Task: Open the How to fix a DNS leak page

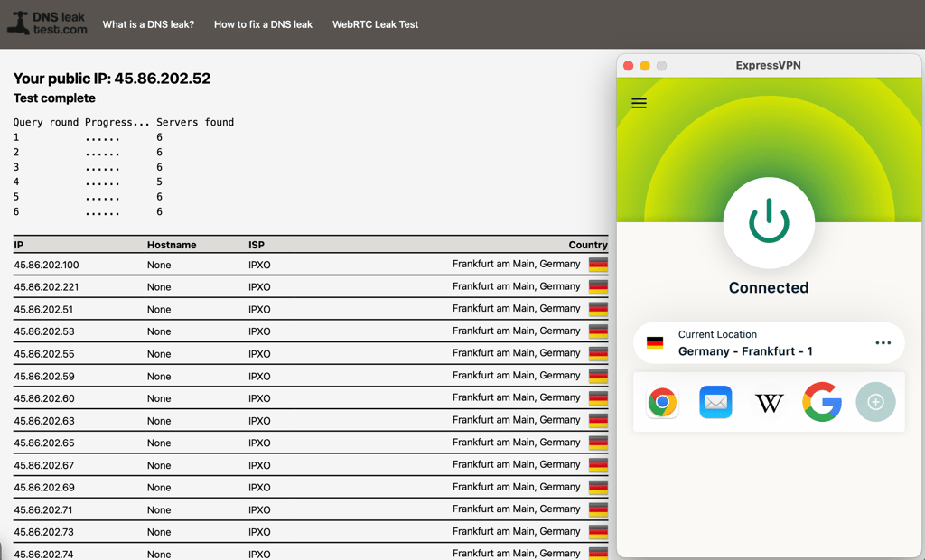Action: click(263, 24)
